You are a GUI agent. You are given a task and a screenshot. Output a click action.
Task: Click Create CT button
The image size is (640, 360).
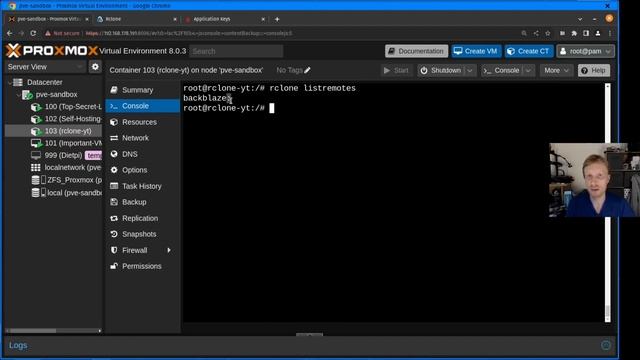pyautogui.click(x=529, y=51)
